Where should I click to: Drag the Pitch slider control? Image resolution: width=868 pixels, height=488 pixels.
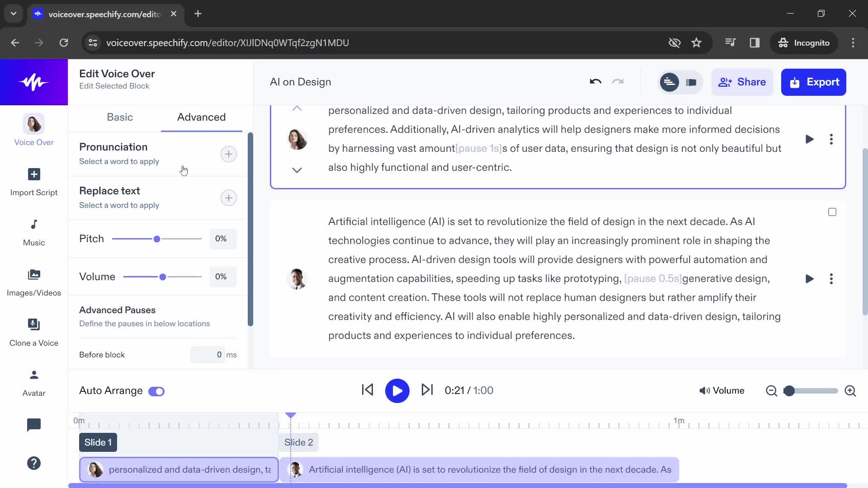tap(157, 238)
